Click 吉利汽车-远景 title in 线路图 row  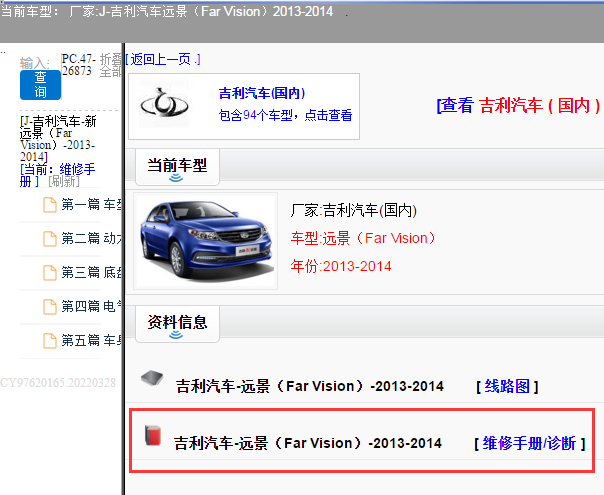pos(310,386)
